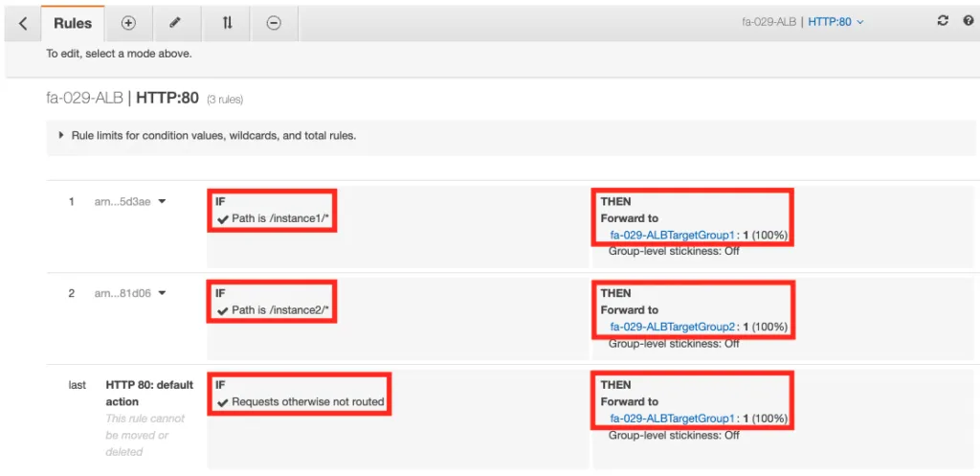Image resolution: width=980 pixels, height=476 pixels.
Task: Click 'fa-029-ALB' text in top header bar
Action: (768, 21)
